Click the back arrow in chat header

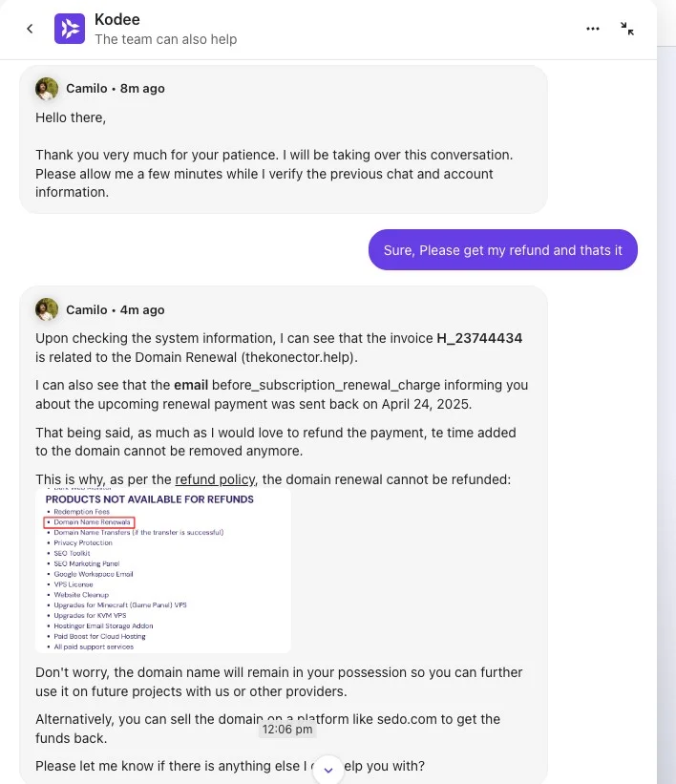pos(30,29)
